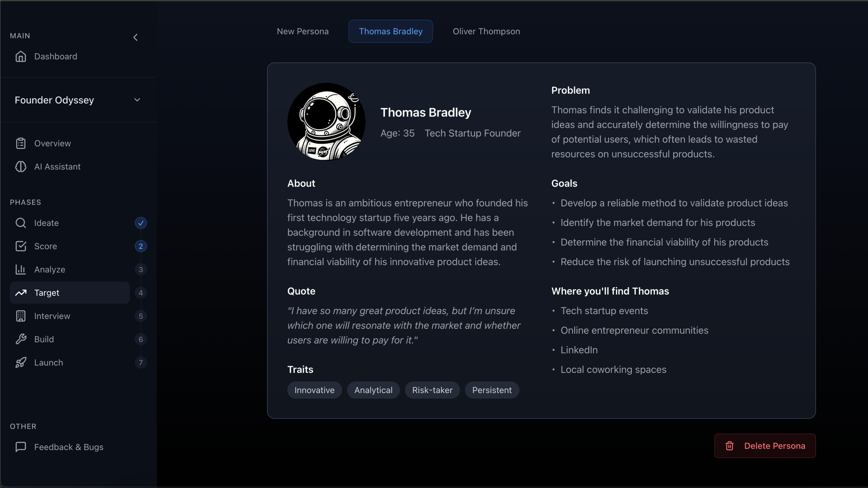Open the New Persona tab
The width and height of the screenshot is (868, 488).
tap(303, 31)
